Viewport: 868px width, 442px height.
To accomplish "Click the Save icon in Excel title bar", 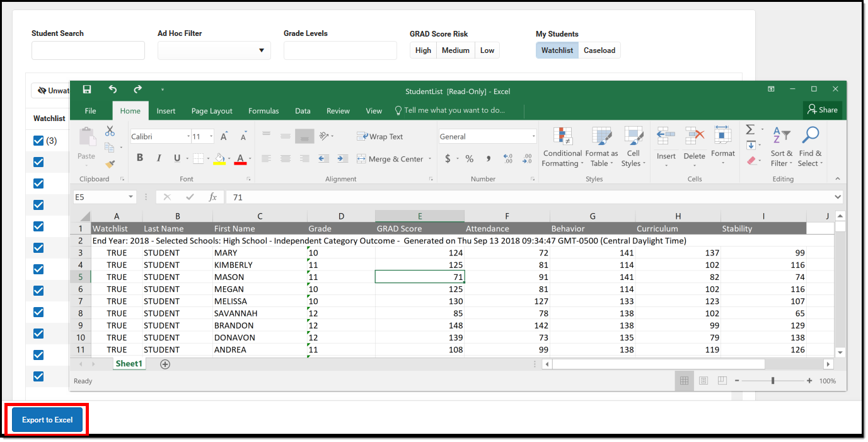I will click(x=87, y=90).
